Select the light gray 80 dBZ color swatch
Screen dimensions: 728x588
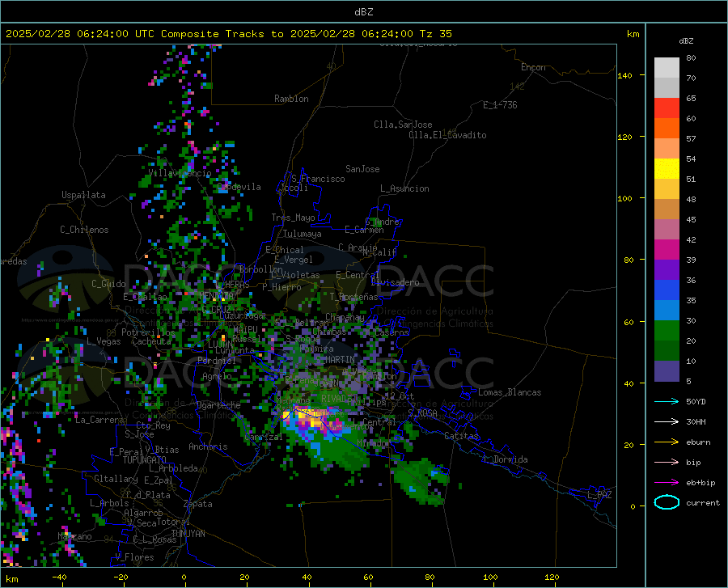[667, 68]
